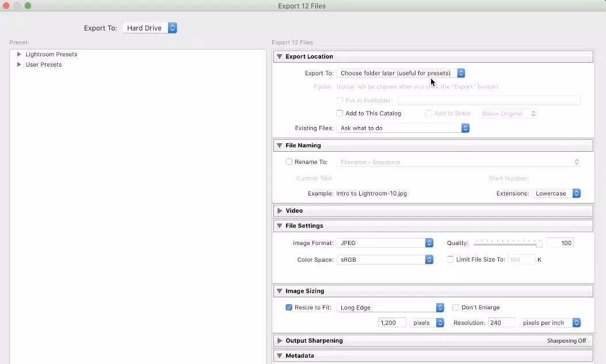This screenshot has width=606, height=364.
Task: Click the Quality slider track
Action: 506,244
